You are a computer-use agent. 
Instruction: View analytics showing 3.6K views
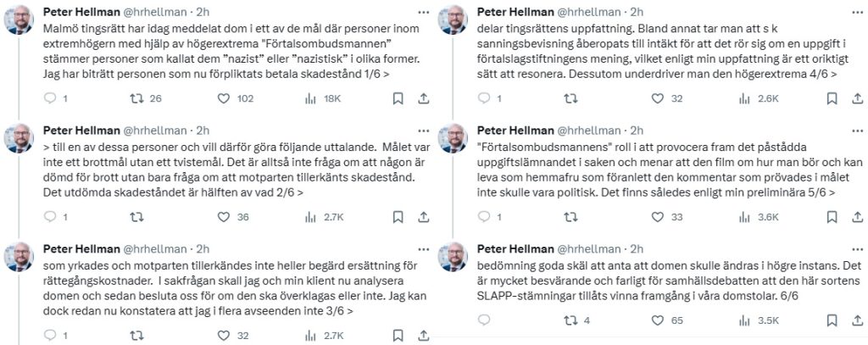point(744,217)
